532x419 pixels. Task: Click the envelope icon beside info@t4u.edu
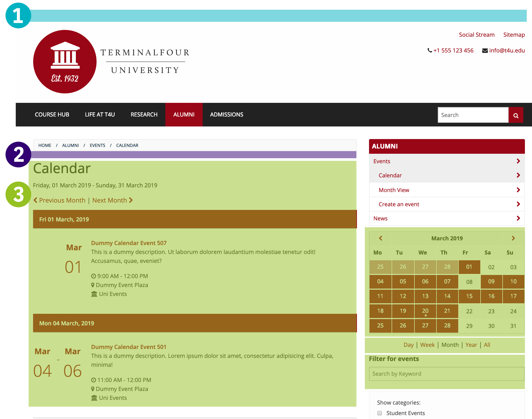(x=485, y=51)
